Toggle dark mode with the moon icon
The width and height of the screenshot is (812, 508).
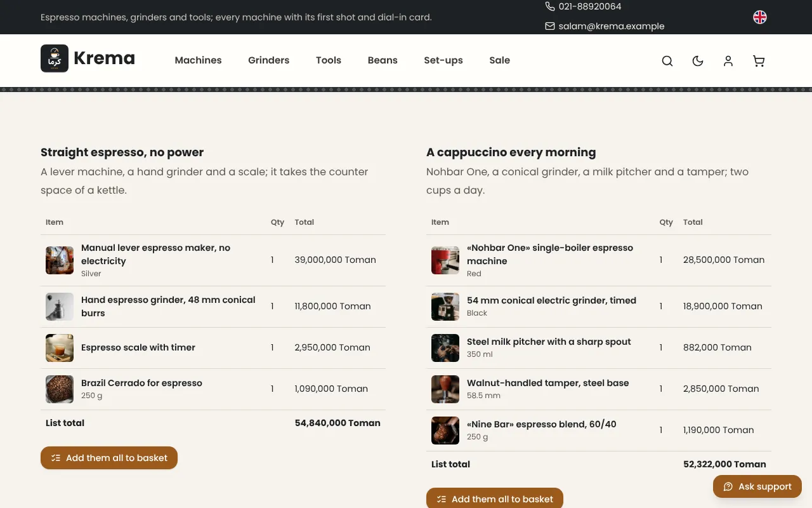(x=698, y=61)
